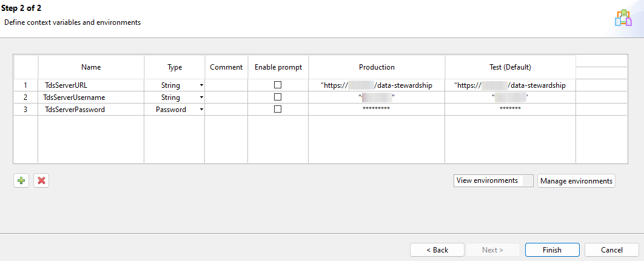Screen dimensions: 644x261
Task: Click the Manage environments button
Action: pos(576,181)
